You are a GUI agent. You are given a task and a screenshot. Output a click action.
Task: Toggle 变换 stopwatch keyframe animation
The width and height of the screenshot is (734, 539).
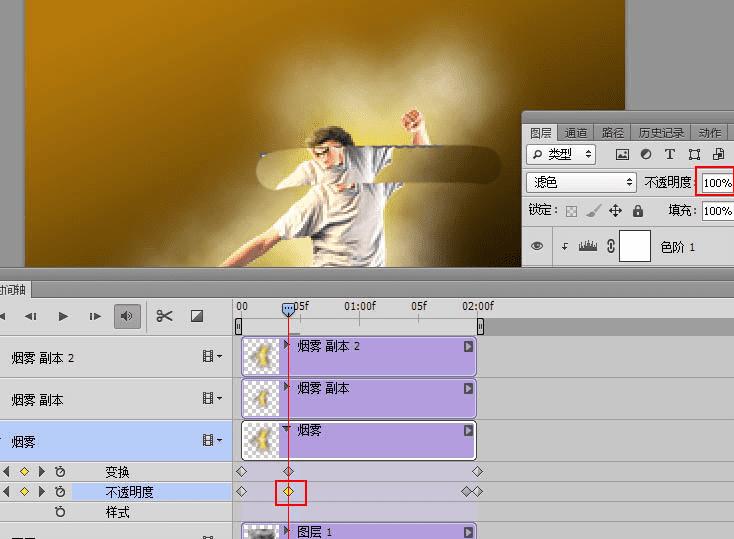(x=60, y=472)
